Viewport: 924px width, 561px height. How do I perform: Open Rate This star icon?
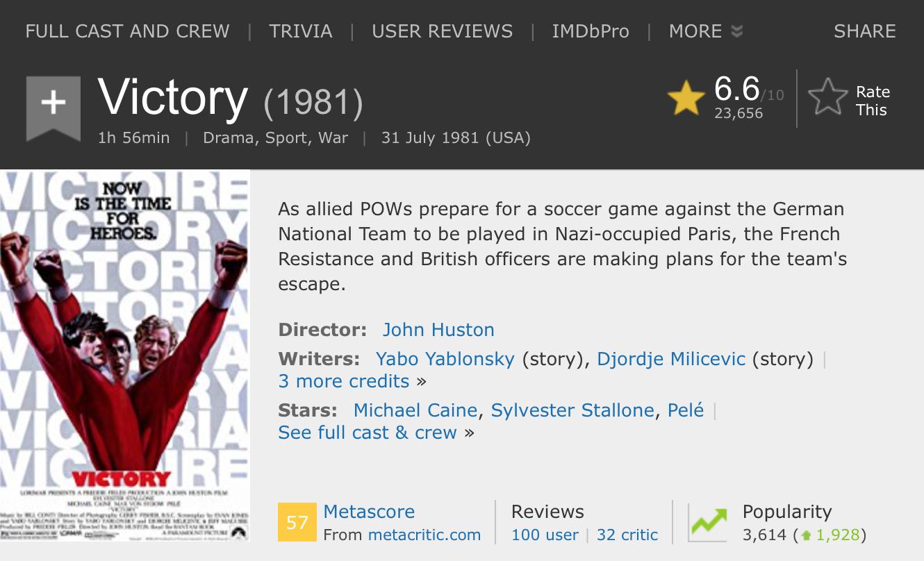(x=824, y=99)
